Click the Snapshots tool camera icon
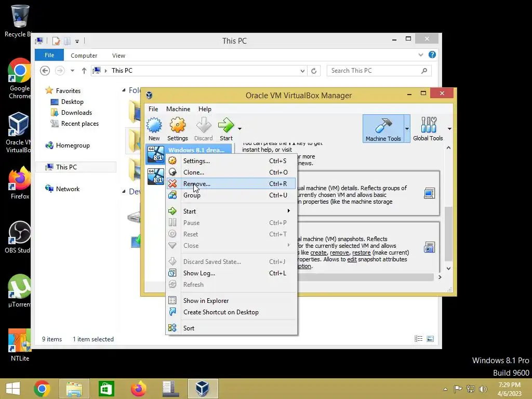The height and width of the screenshot is (399, 532). click(429, 247)
